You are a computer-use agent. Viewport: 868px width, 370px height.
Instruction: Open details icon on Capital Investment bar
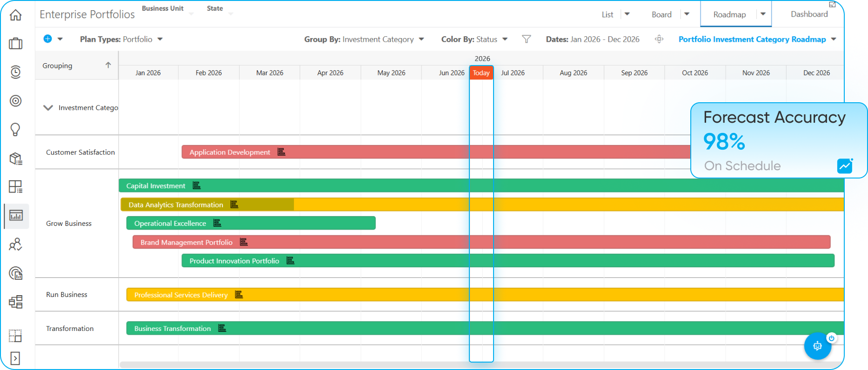pos(196,185)
